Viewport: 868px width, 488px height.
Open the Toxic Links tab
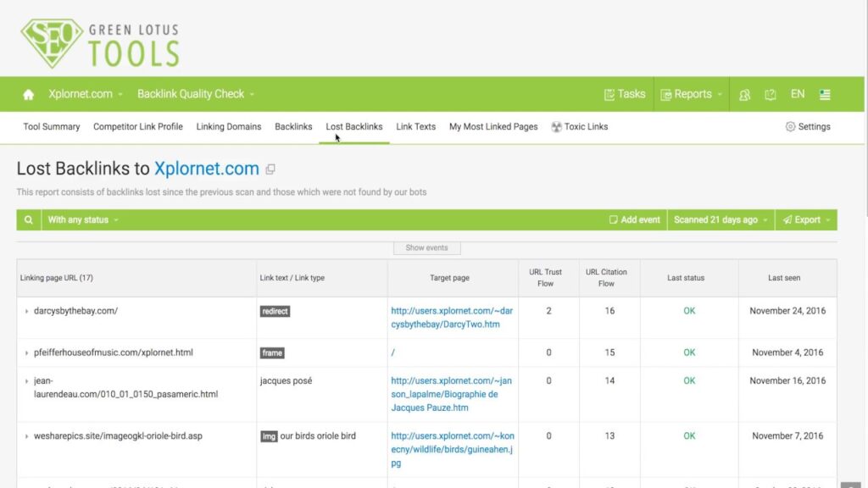tap(580, 127)
